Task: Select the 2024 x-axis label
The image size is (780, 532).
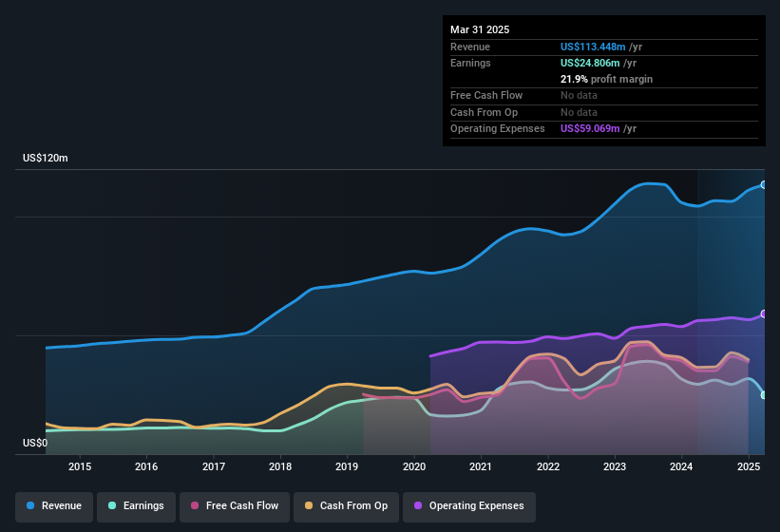Action: point(681,466)
